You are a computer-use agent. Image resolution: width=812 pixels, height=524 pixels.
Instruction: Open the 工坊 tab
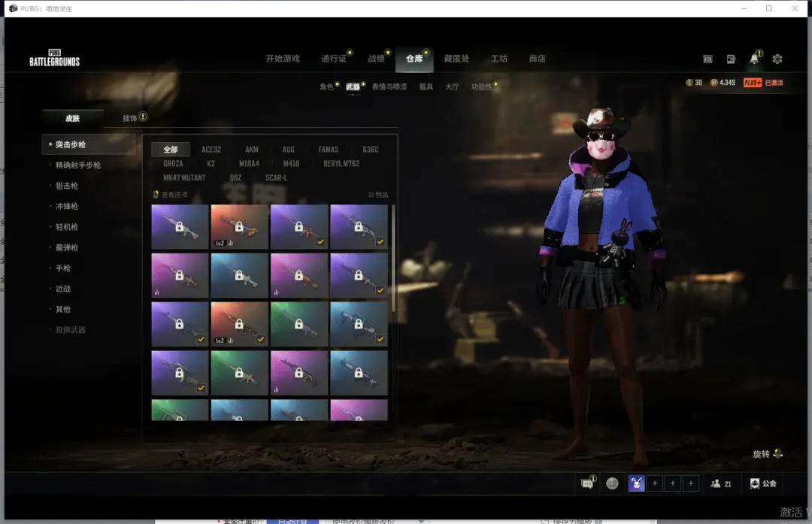(499, 59)
